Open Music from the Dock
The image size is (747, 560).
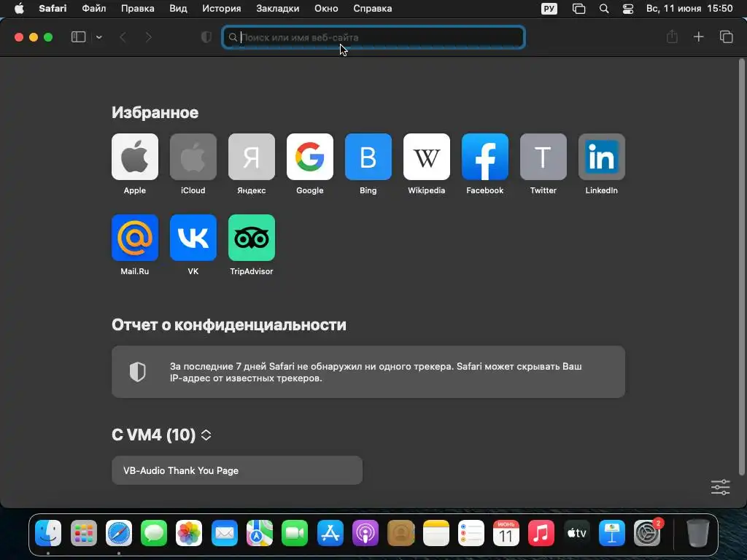[x=541, y=533]
